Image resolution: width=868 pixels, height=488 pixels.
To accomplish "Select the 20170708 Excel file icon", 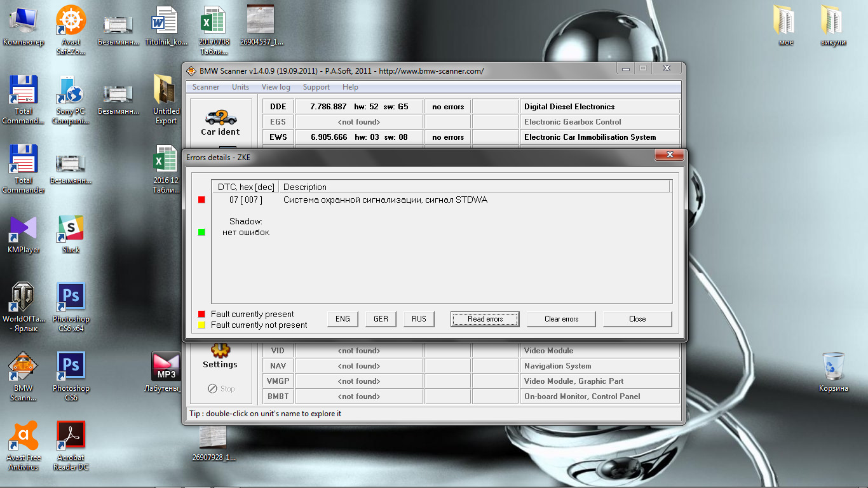I will click(x=213, y=30).
